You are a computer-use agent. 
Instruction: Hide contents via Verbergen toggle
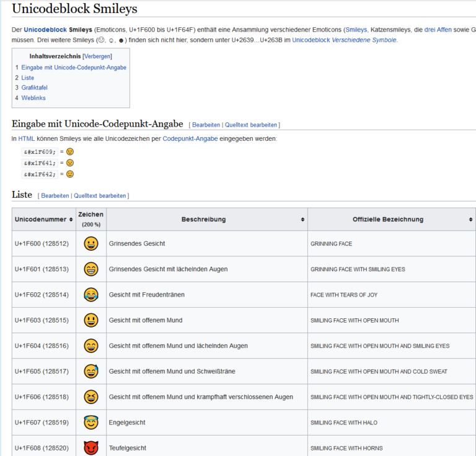click(x=97, y=56)
